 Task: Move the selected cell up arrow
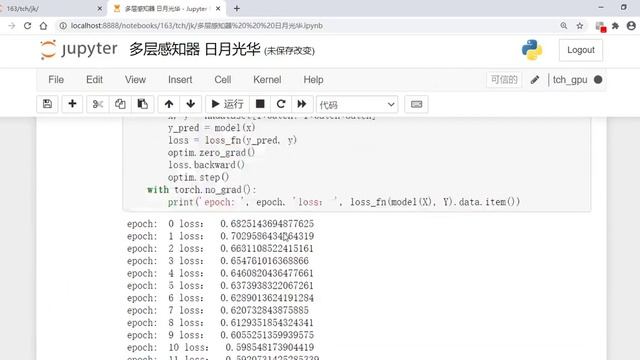coord(169,104)
